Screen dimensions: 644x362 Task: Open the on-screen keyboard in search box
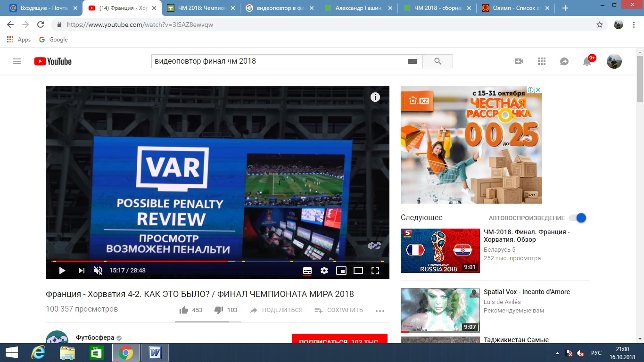(412, 61)
